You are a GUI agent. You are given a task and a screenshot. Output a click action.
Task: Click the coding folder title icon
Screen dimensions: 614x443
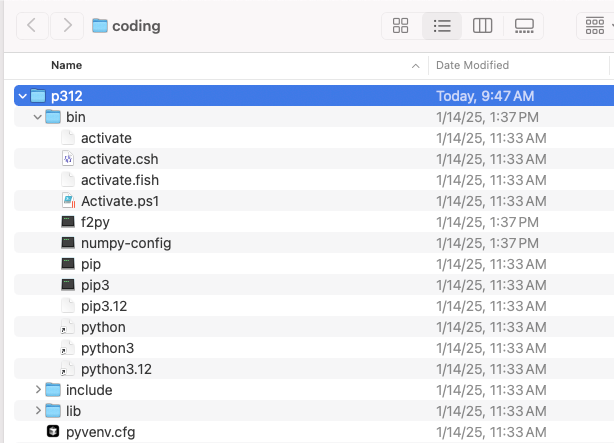coord(100,26)
